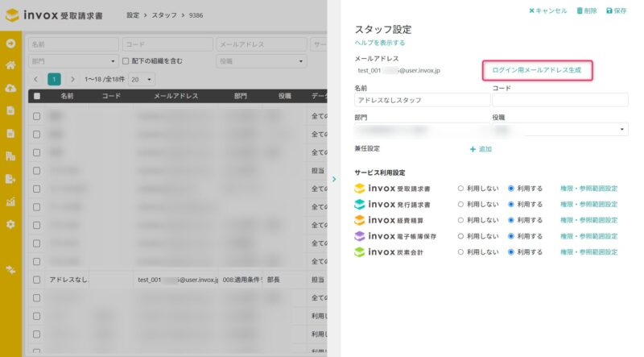Screen dimensions: 644x357
Task: Open the 役職 filter dropdown above the table
Action: (x=261, y=61)
